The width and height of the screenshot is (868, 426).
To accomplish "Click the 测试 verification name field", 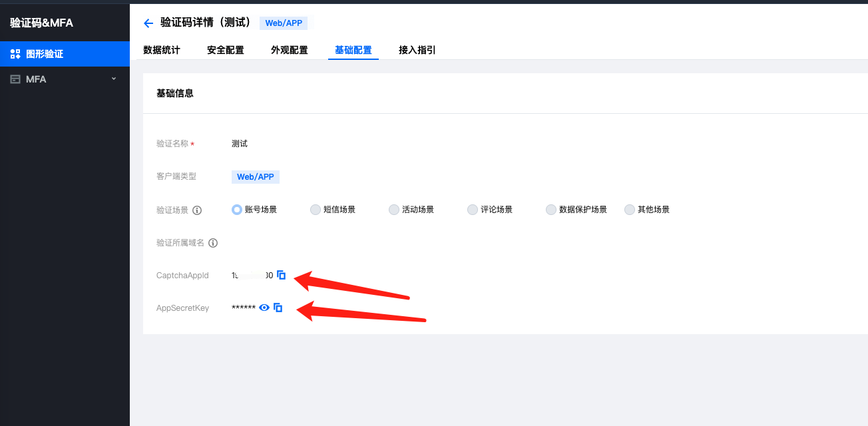I will [x=240, y=144].
